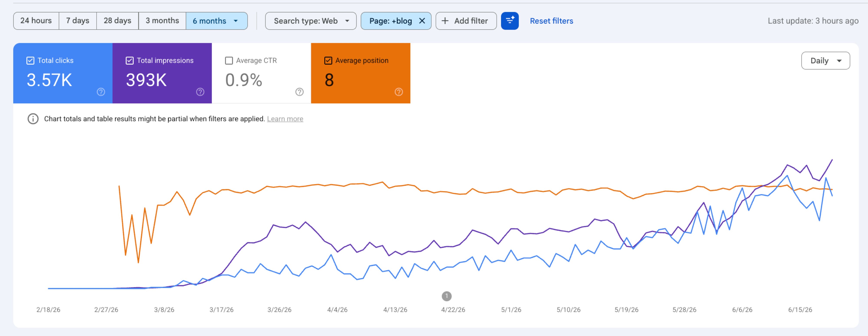Viewport: 868px width, 336px height.
Task: Open the blue AI filter suggestions button
Action: [x=510, y=21]
